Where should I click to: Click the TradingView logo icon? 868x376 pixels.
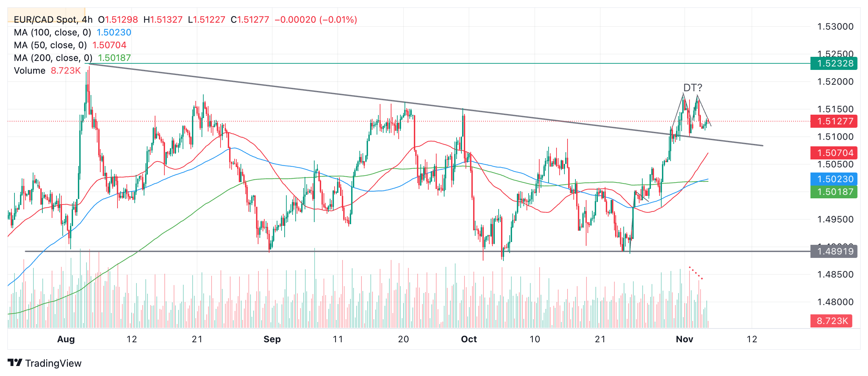(x=15, y=363)
